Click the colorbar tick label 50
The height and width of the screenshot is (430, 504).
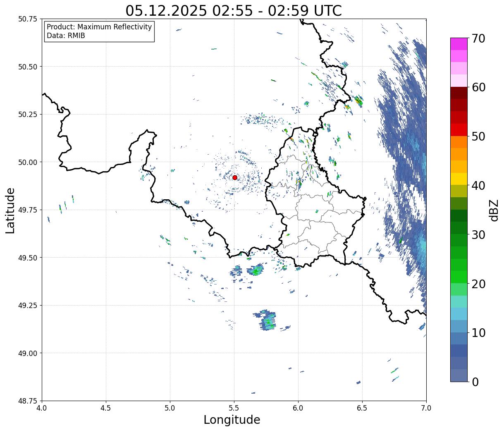point(478,136)
